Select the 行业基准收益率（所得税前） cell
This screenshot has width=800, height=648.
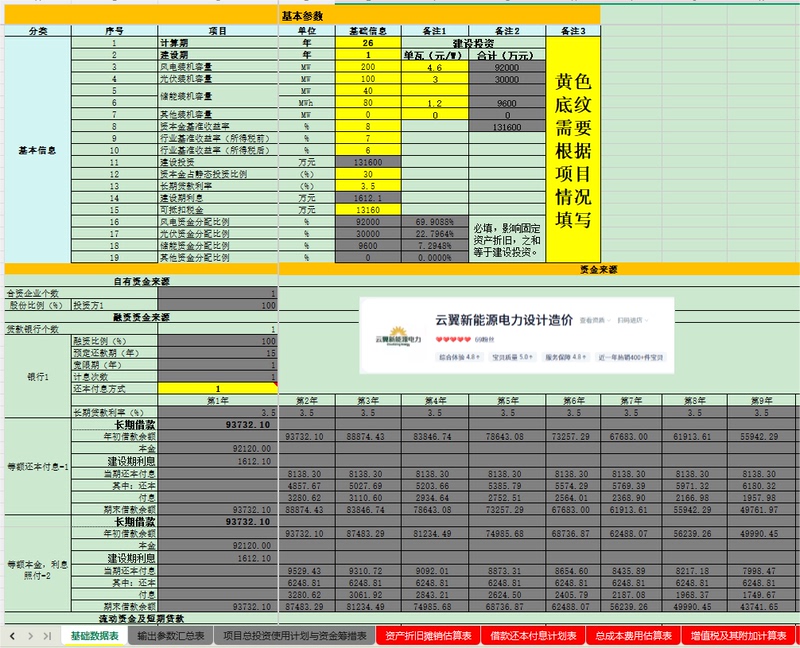(218, 138)
